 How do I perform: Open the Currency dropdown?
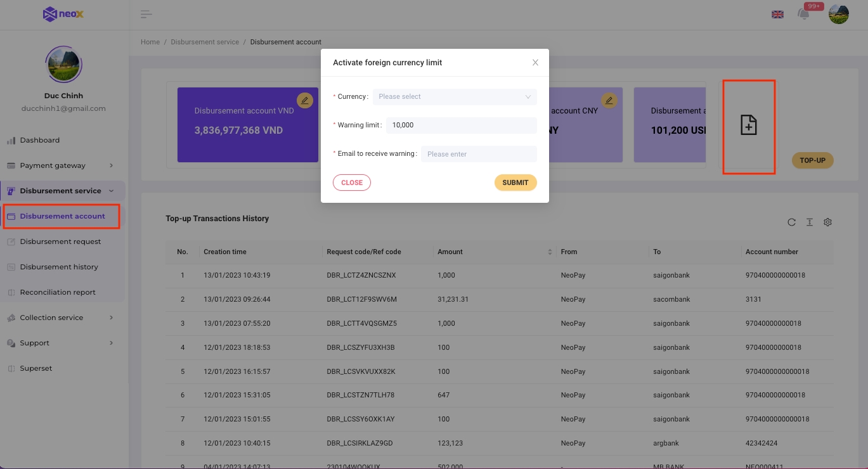coord(454,97)
